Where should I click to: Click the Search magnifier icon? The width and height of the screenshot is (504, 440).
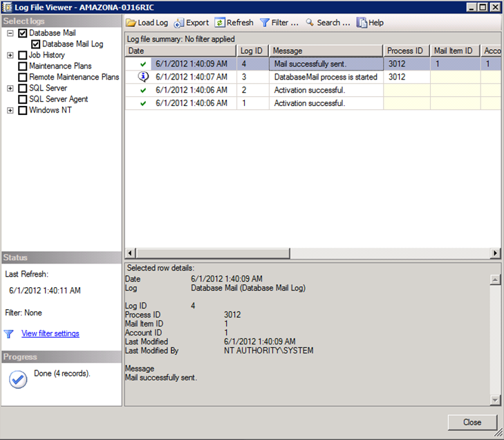point(310,23)
